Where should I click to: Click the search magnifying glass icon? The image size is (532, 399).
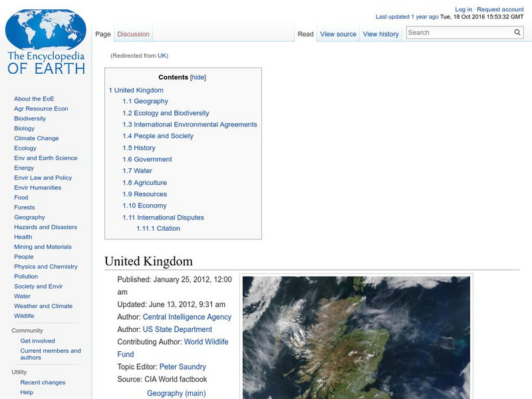[x=517, y=33]
